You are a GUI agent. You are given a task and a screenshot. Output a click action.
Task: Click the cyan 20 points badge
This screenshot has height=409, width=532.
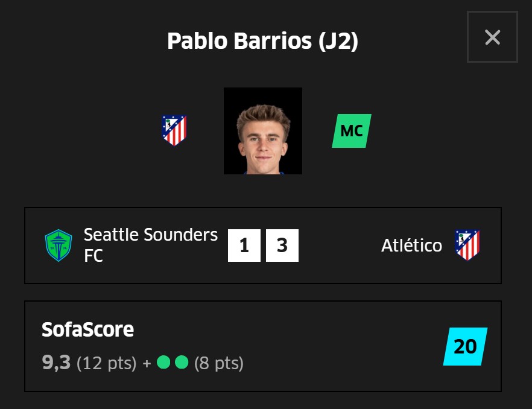pyautogui.click(x=464, y=346)
